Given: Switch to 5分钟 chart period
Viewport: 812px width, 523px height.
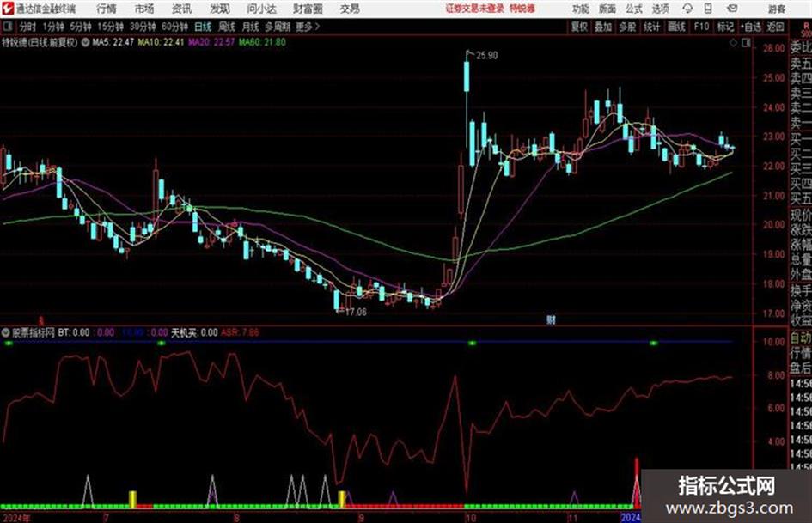Looking at the screenshot, I should pos(80,27).
